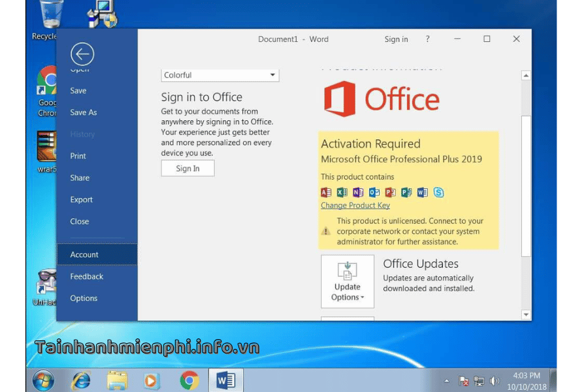588x392 pixels.
Task: Click the Word icon in product list
Action: click(x=422, y=192)
